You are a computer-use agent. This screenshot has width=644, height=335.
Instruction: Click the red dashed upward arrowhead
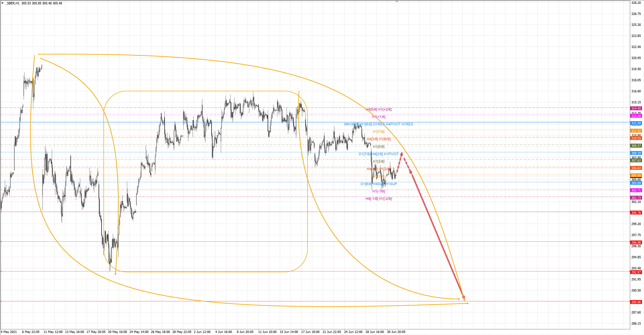(401, 154)
